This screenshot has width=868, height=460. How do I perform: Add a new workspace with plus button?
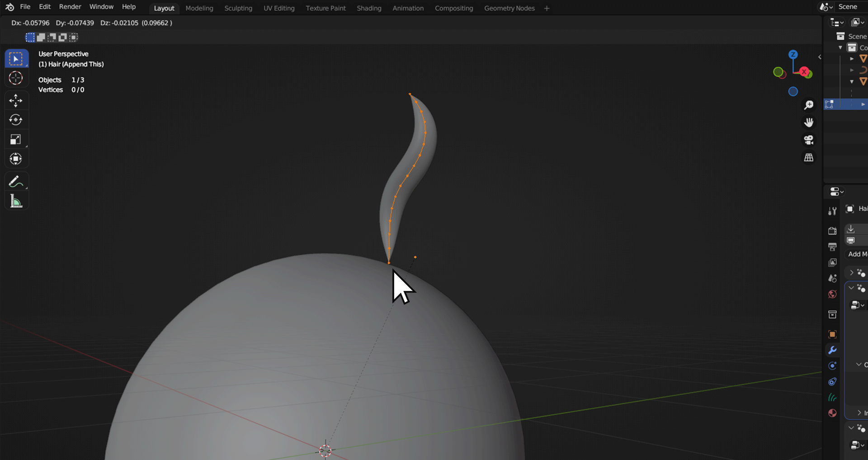coord(547,8)
